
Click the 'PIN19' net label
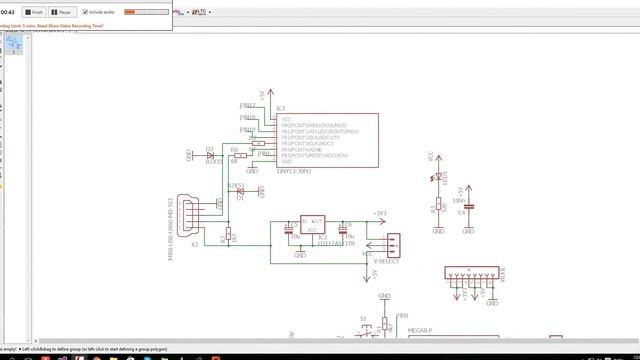coord(247,130)
